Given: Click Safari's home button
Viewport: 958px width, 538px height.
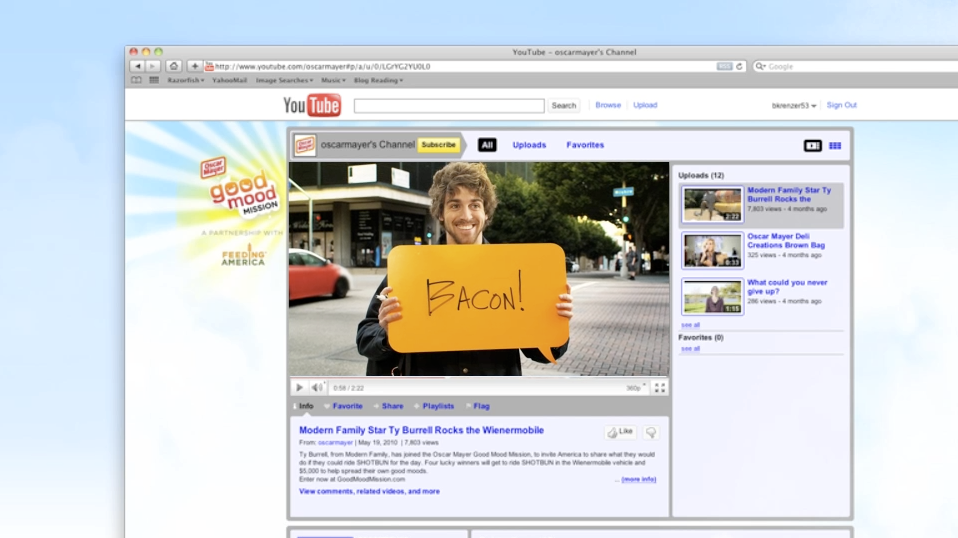Looking at the screenshot, I should [x=173, y=66].
